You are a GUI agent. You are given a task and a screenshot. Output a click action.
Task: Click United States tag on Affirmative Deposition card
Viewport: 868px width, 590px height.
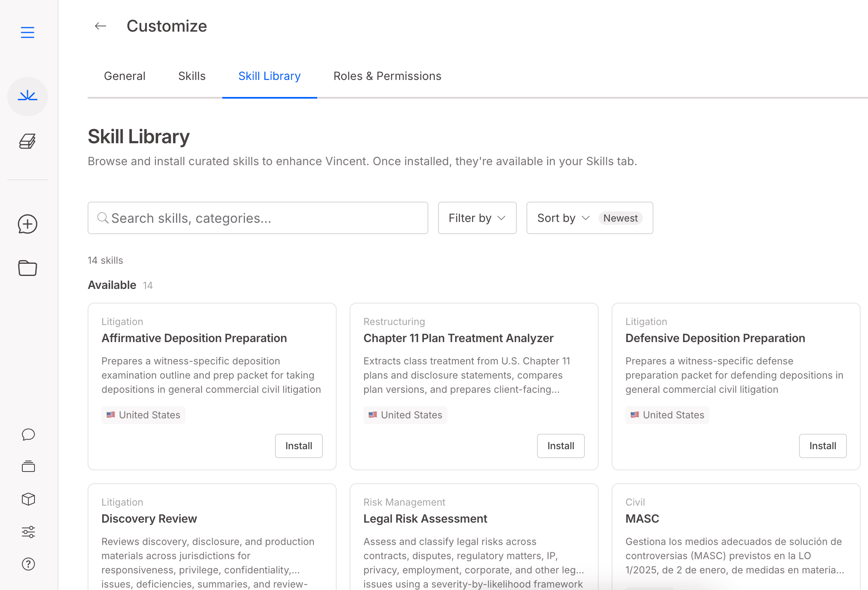pos(143,415)
